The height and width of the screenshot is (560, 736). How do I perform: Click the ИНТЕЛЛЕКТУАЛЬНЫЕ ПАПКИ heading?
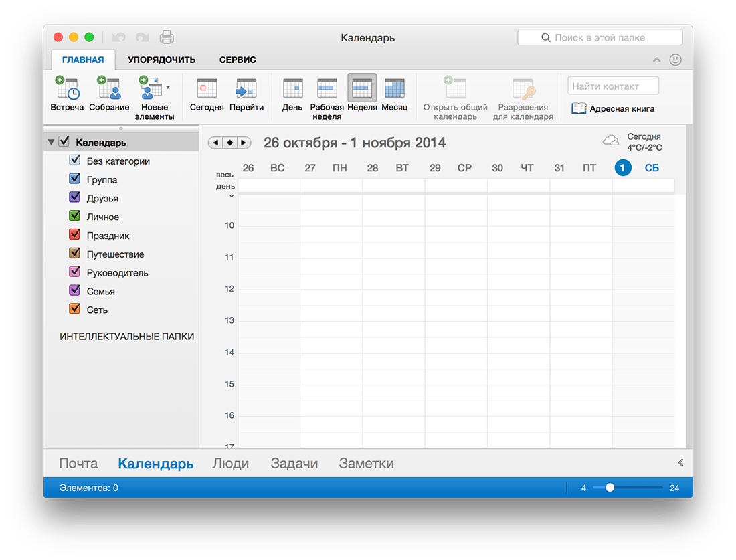point(126,336)
